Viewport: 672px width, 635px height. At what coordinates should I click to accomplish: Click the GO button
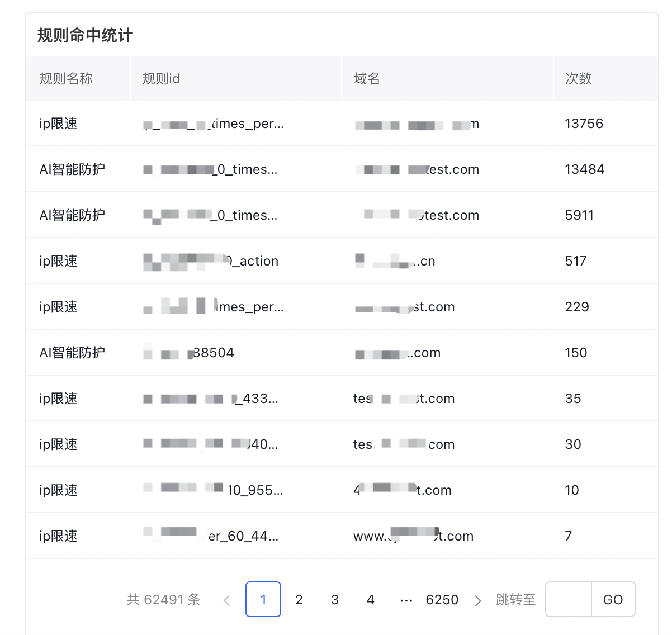pos(613,599)
